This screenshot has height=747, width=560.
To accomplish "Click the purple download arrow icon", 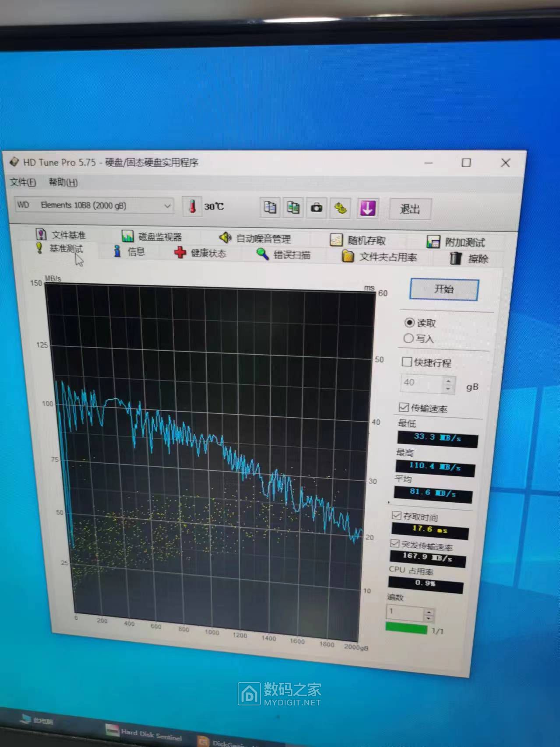I will point(367,208).
